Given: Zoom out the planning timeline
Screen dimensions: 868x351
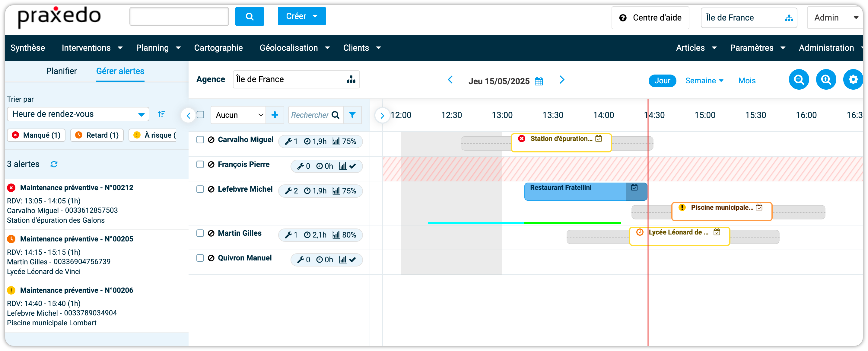Looking at the screenshot, I should click(x=799, y=80).
